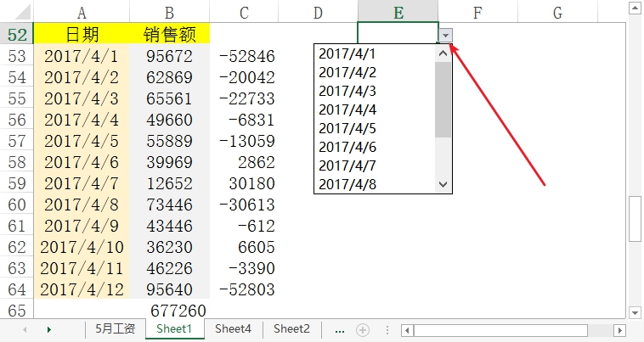Pick 2017/4/7 in the dropdown list
Screen dimensions: 644x342
click(375, 165)
